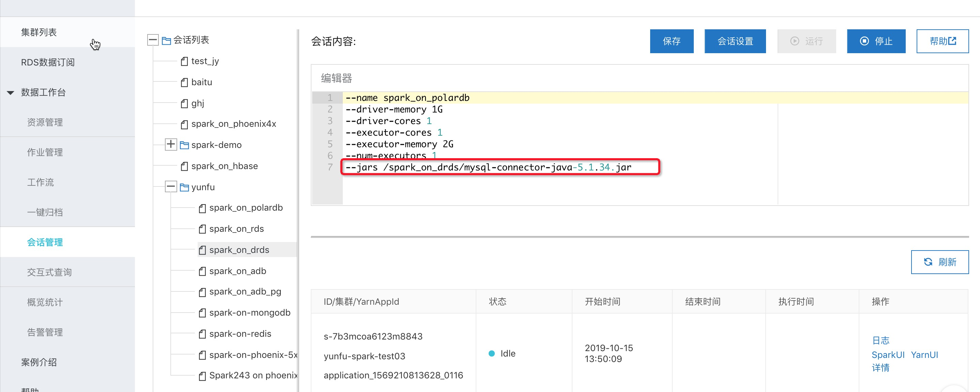Open 会话设置 session settings

click(735, 41)
